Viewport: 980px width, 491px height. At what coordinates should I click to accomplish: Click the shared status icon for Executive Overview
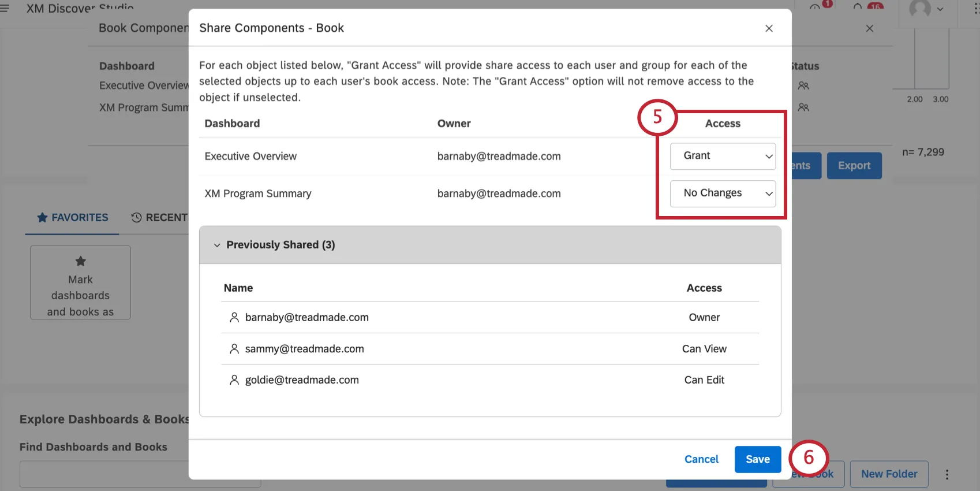click(803, 85)
